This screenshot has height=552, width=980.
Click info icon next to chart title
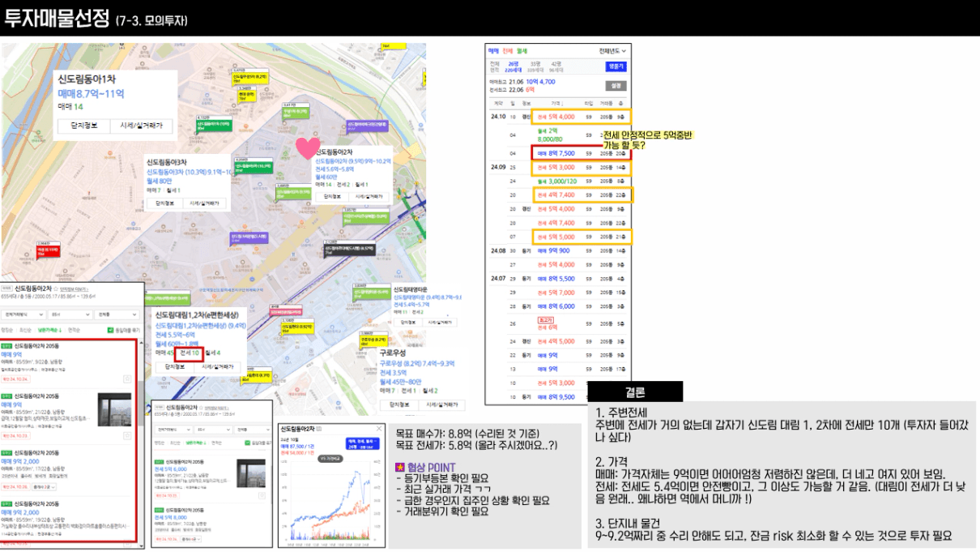pyautogui.click(x=318, y=428)
